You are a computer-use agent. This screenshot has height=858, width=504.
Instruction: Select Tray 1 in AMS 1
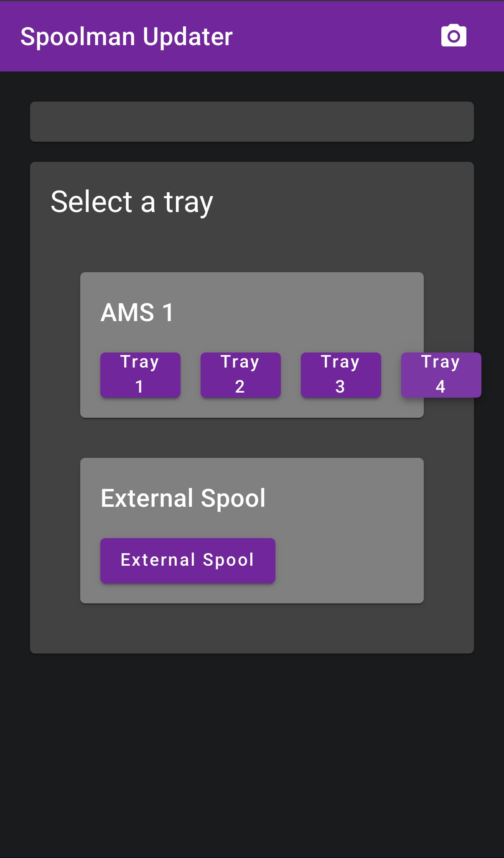click(x=140, y=375)
